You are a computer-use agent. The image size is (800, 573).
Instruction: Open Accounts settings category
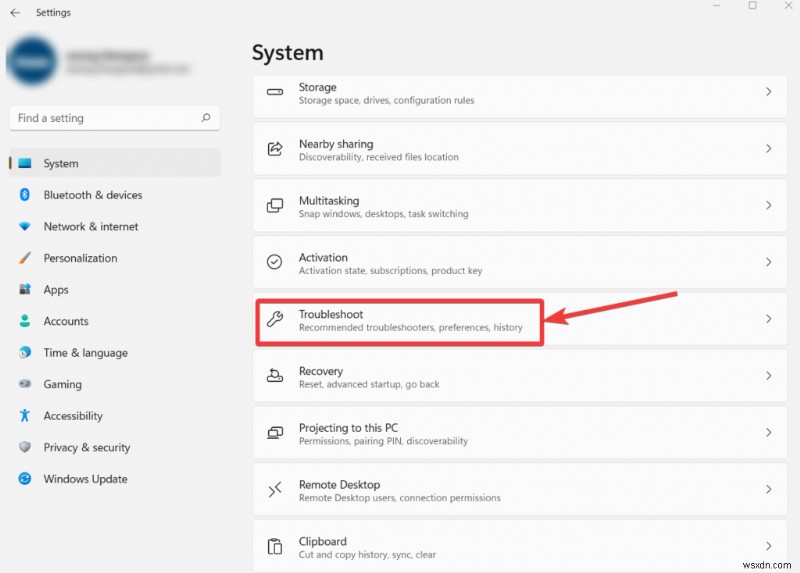[115, 321]
